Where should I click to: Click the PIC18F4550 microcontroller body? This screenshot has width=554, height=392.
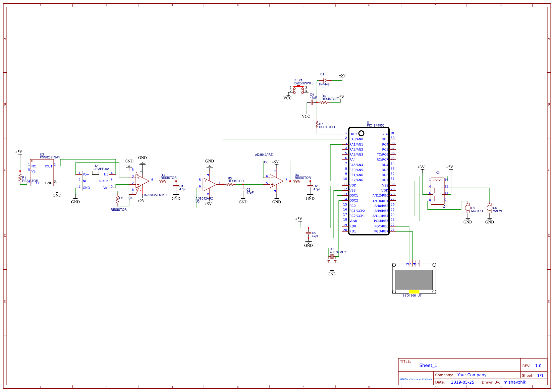[369, 181]
